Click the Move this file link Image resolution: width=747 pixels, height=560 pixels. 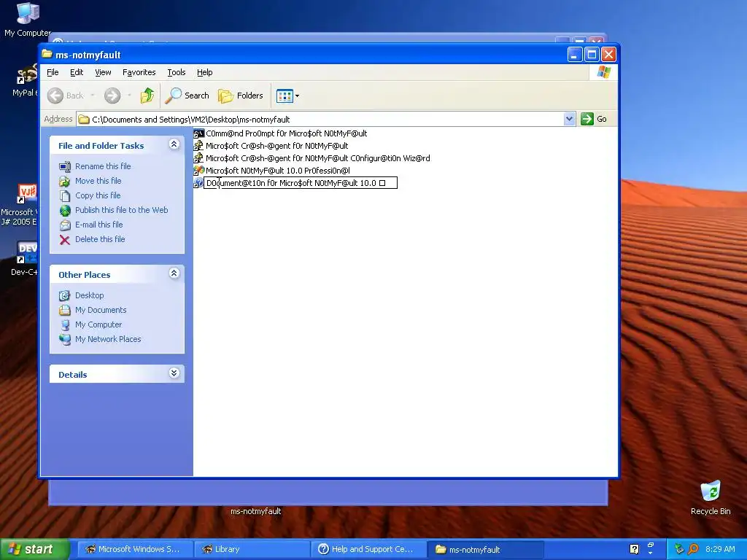(x=98, y=181)
